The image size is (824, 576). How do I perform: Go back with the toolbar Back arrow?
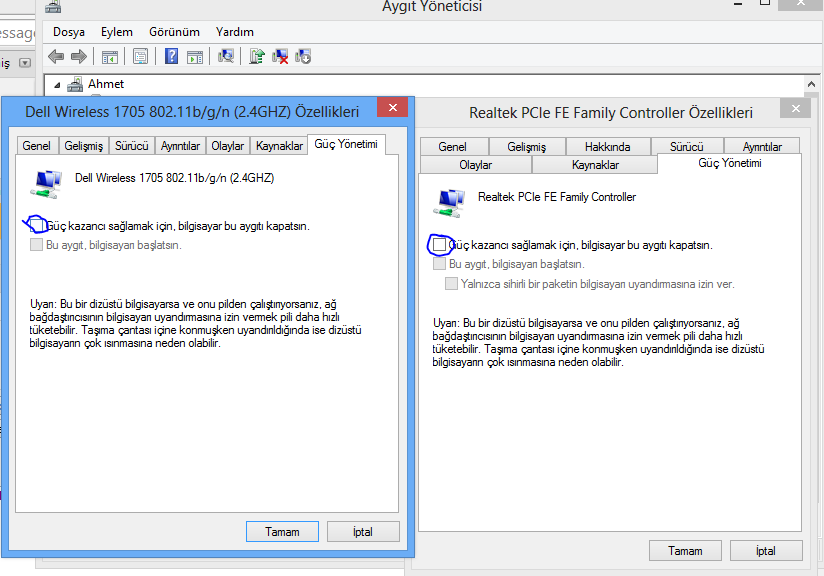(x=56, y=56)
